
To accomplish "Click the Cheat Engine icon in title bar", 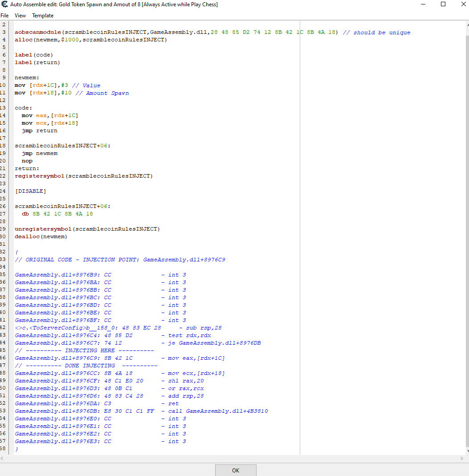I will tap(4, 4).
